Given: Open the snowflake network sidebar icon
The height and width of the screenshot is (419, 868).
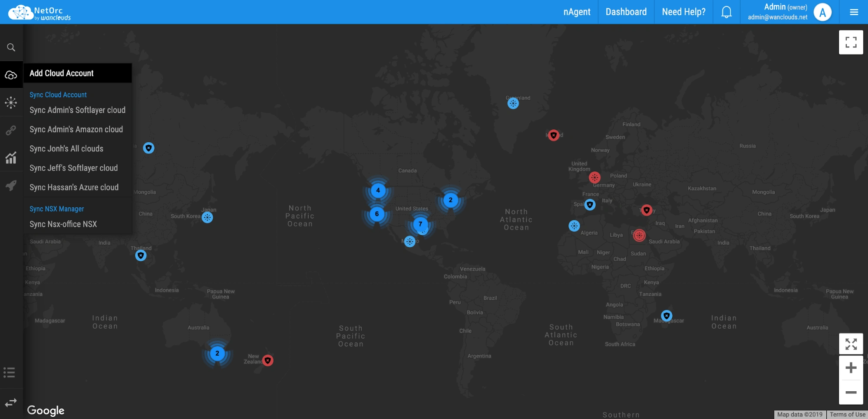Looking at the screenshot, I should pos(11,102).
